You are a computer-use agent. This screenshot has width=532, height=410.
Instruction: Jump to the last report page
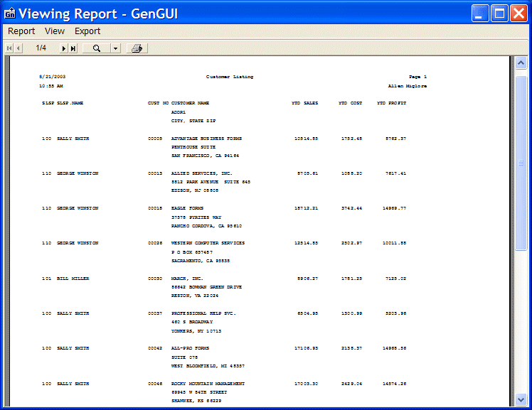[73, 48]
